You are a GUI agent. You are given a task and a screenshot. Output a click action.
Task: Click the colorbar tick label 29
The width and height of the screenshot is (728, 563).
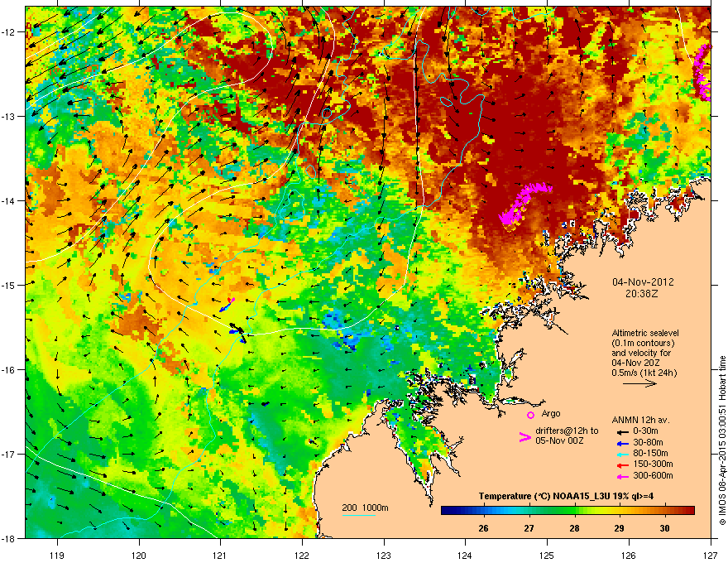(619, 528)
